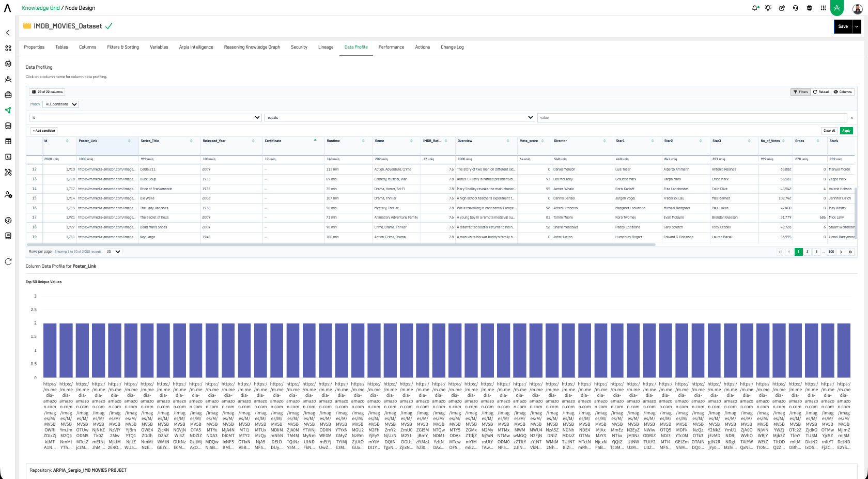Viewport: 868px width, 479px height.
Task: Open the 22 of 22 columns selector
Action: (47, 92)
